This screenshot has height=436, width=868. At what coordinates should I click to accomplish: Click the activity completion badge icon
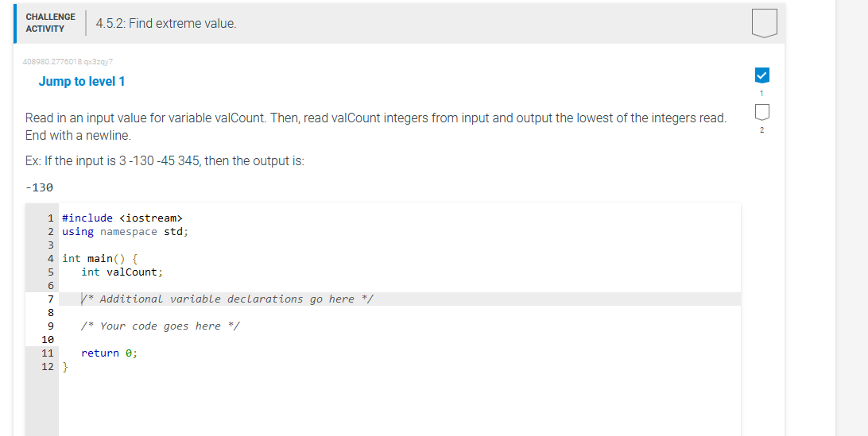coord(765,23)
